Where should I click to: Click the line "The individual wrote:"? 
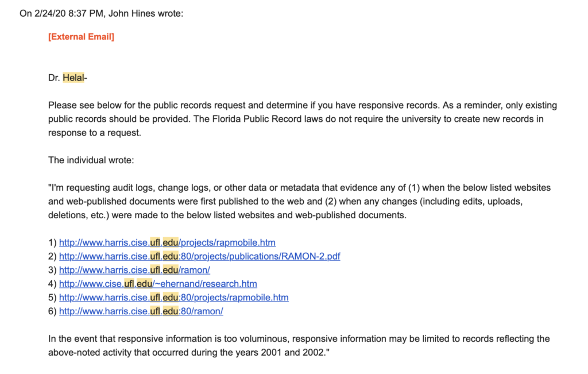click(91, 160)
